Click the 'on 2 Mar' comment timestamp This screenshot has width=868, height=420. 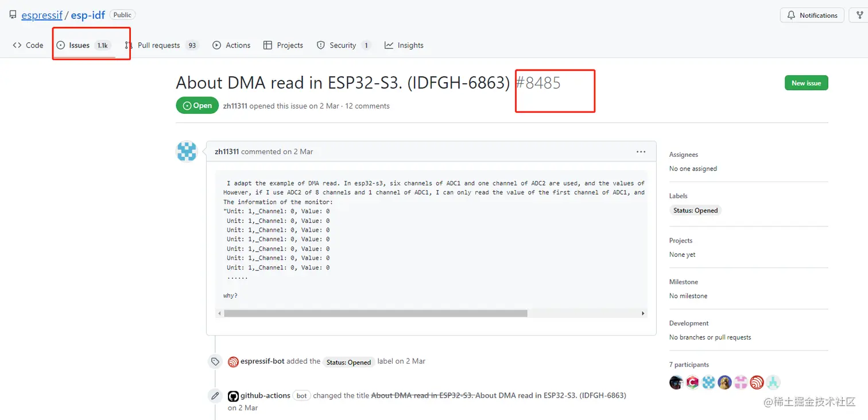coord(298,152)
